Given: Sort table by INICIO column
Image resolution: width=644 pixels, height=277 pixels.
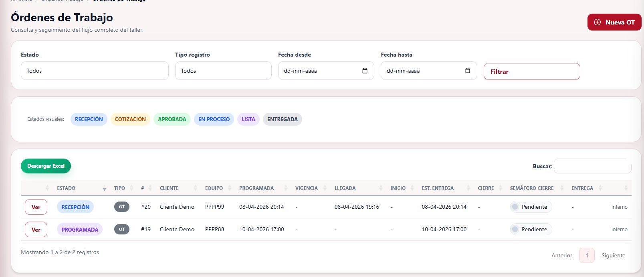Looking at the screenshot, I should 403,188.
